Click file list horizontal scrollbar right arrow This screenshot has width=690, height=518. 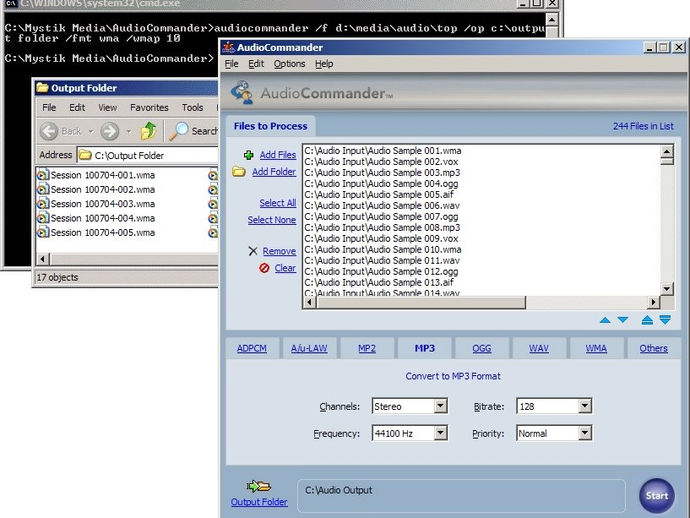[653, 302]
